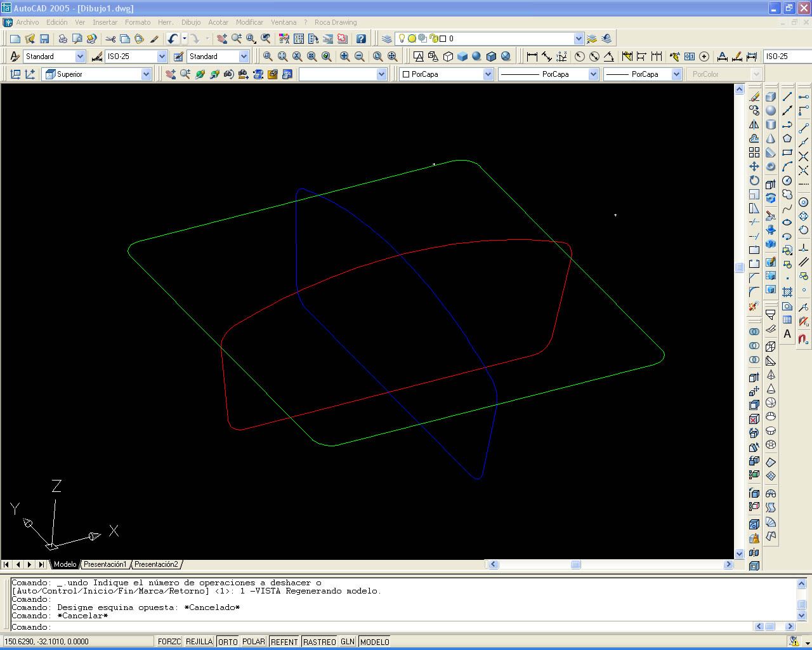Cut selection with the scissors icon
Screen dimensions: 812x650
[x=110, y=39]
